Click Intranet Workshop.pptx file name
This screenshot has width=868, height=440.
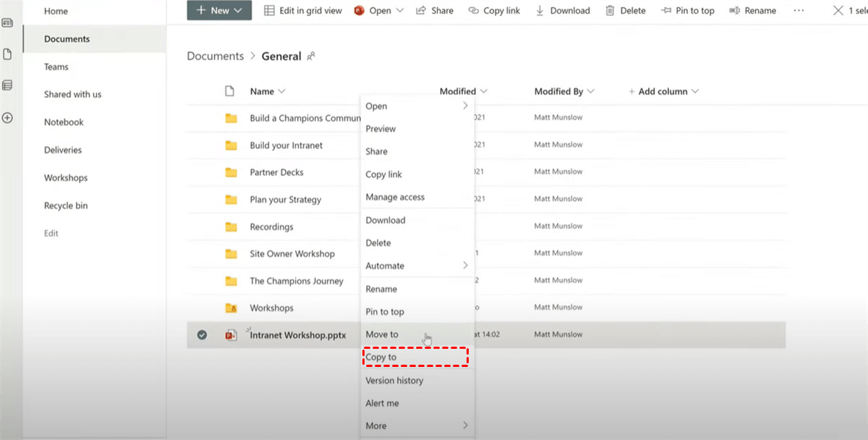click(x=298, y=335)
